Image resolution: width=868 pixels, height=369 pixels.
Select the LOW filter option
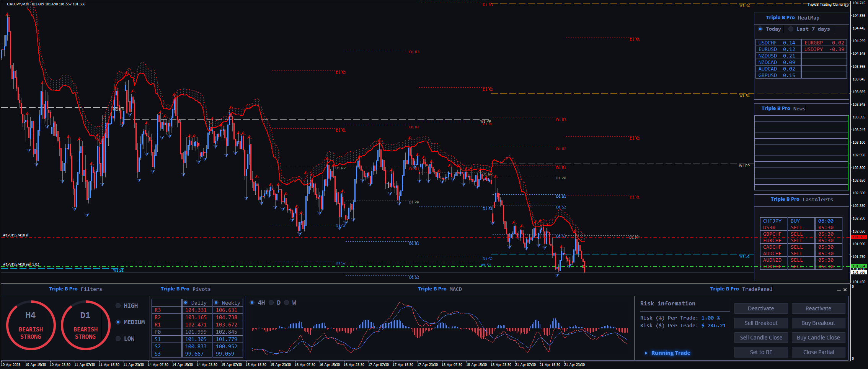118,339
